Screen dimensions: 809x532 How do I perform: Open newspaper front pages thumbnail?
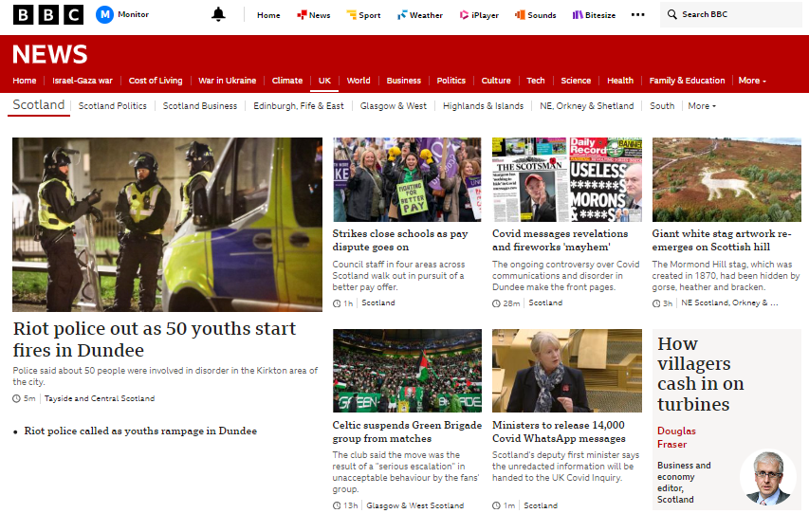pyautogui.click(x=567, y=179)
